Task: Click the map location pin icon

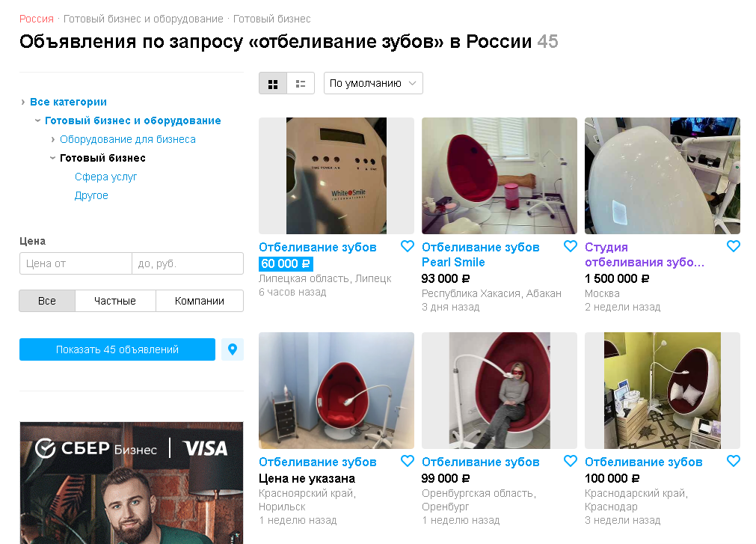Action: click(233, 349)
